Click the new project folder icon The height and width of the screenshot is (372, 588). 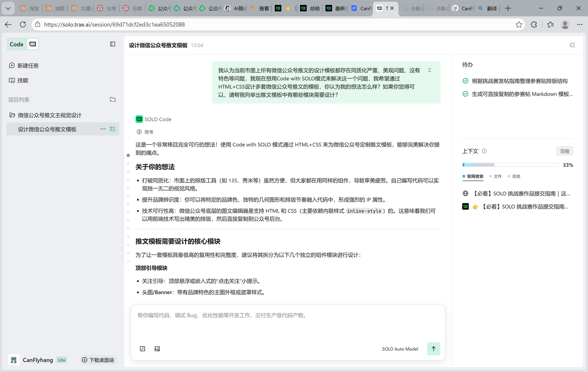[113, 100]
